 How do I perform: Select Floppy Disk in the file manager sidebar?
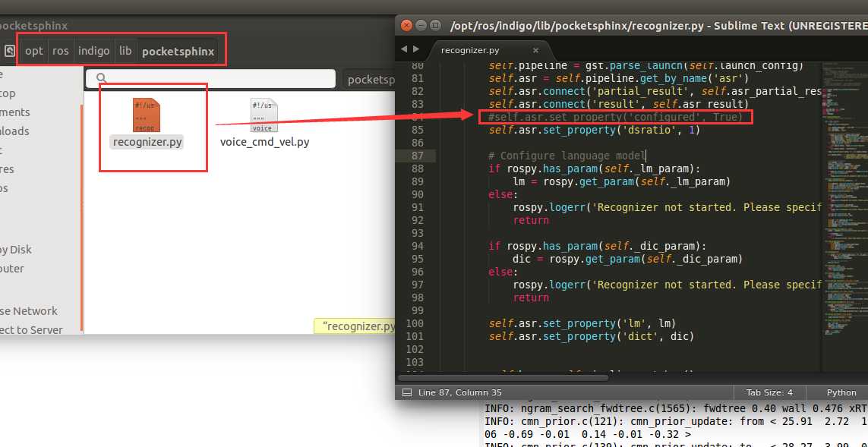click(x=15, y=250)
